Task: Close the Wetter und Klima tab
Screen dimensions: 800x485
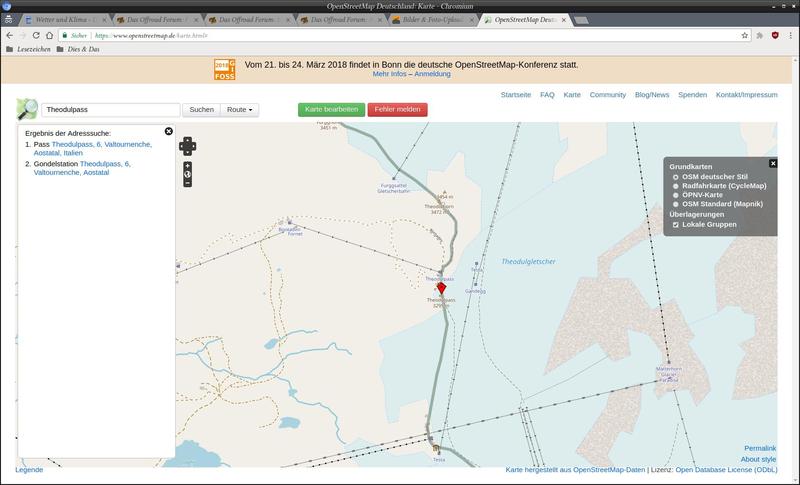Action: 104,20
